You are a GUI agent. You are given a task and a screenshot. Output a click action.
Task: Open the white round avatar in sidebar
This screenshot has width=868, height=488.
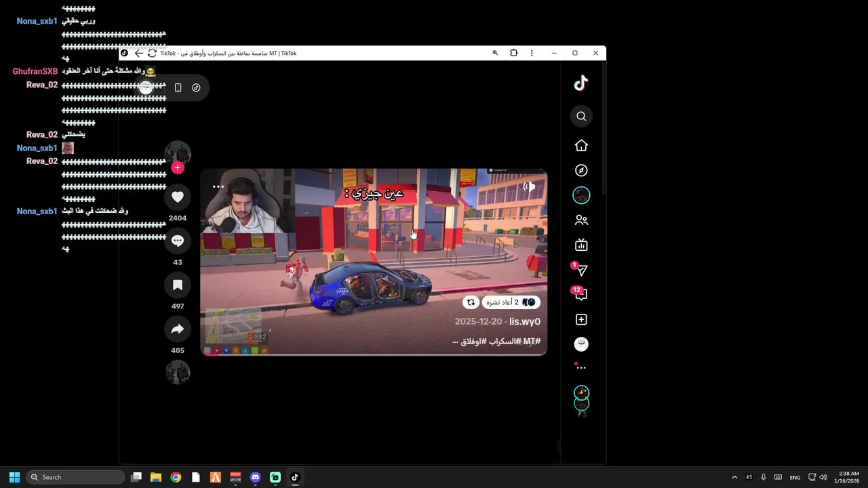pos(581,344)
